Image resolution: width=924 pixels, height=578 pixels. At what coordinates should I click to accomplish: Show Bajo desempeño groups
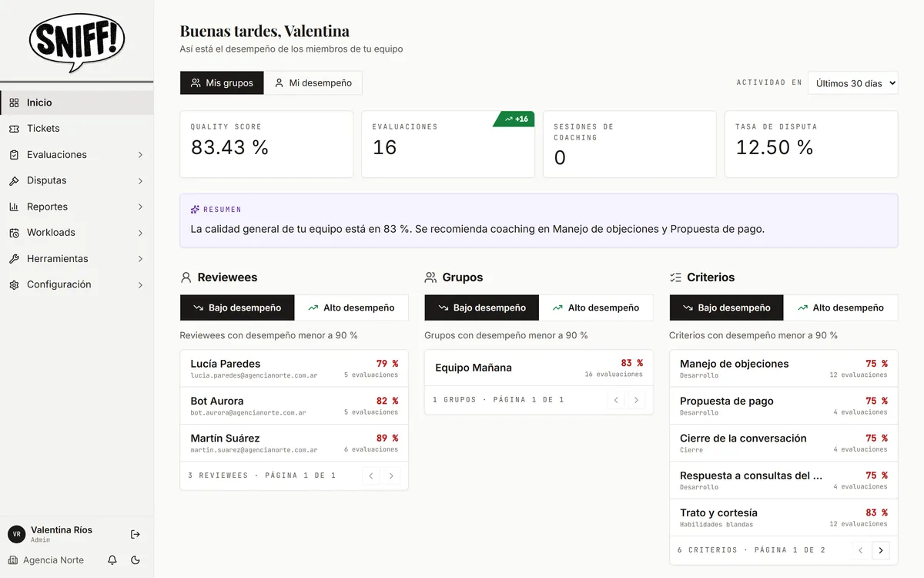click(x=482, y=307)
